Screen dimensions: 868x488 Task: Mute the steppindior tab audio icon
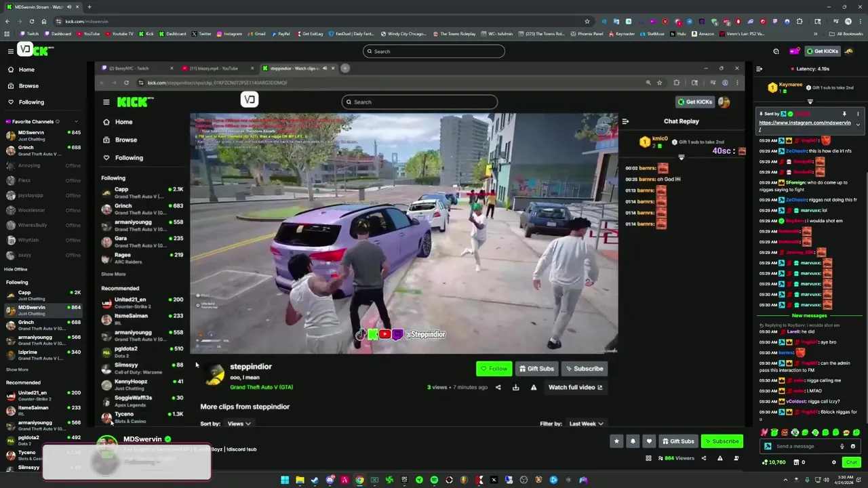pyautogui.click(x=324, y=68)
